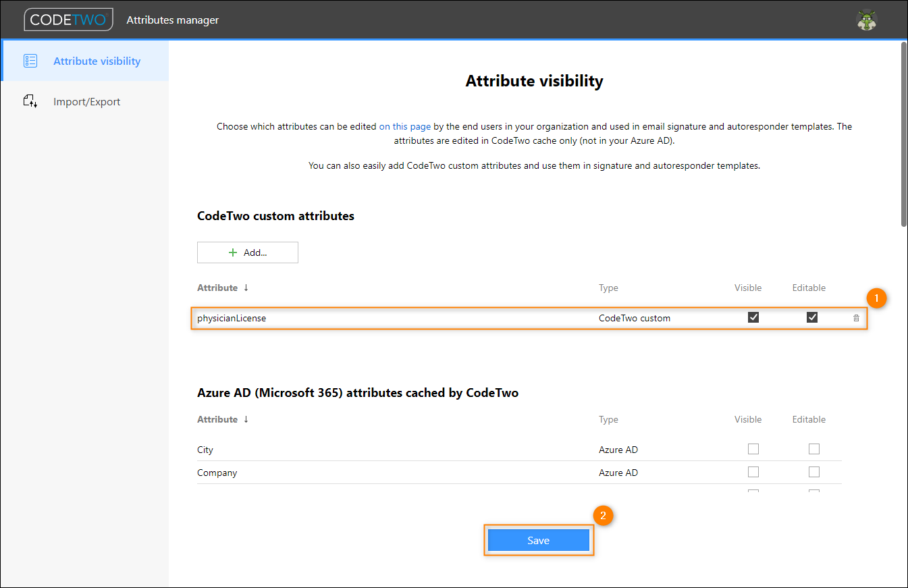Select the physicianLicense attribute name

click(x=232, y=318)
